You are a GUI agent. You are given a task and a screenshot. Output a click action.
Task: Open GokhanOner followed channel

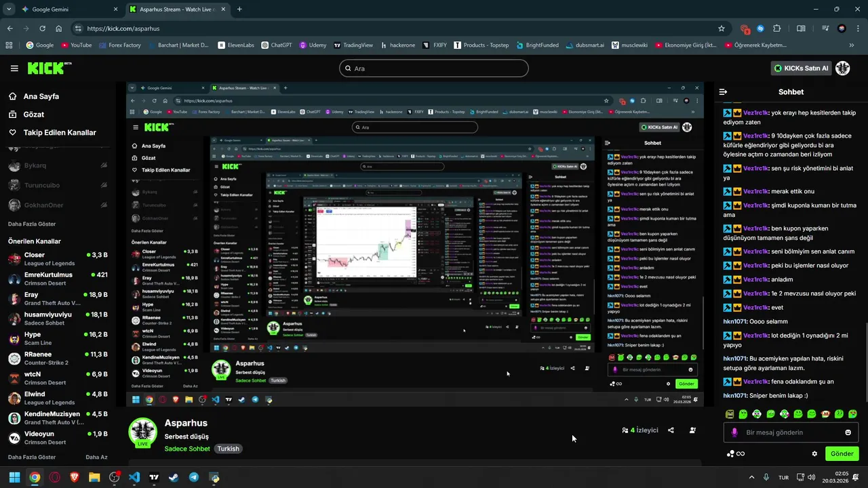tap(58, 205)
